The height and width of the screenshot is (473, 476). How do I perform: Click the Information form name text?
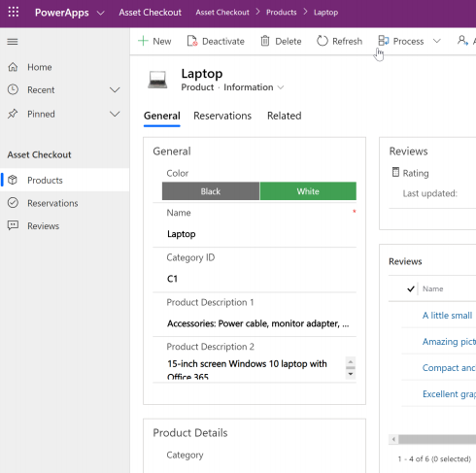249,87
